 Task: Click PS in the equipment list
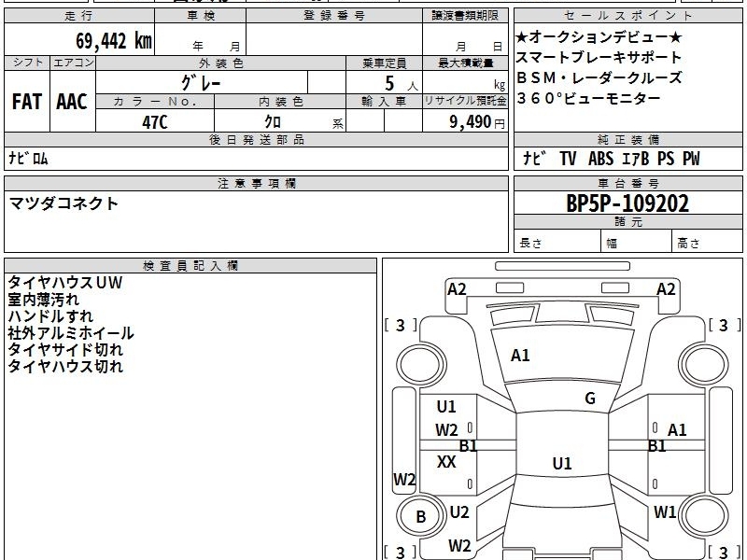pyautogui.click(x=666, y=158)
